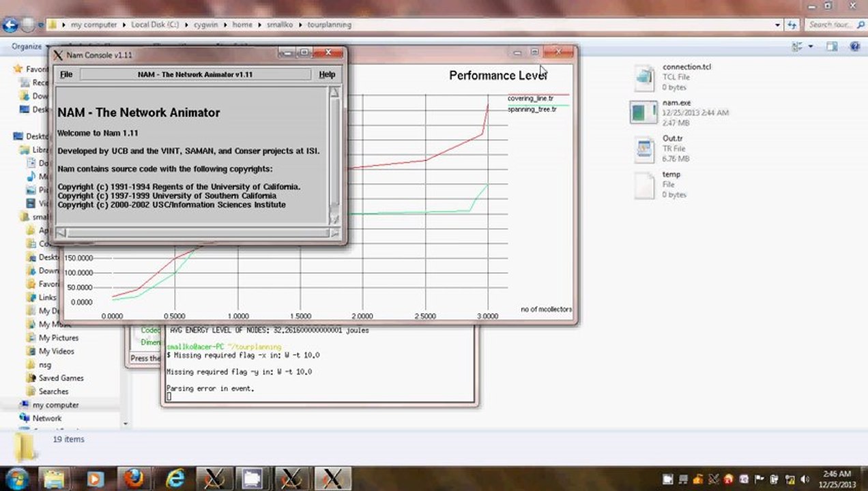Image resolution: width=868 pixels, height=491 pixels.
Task: Click the taskbar clock showing 2:46 AM
Action: [x=836, y=478]
